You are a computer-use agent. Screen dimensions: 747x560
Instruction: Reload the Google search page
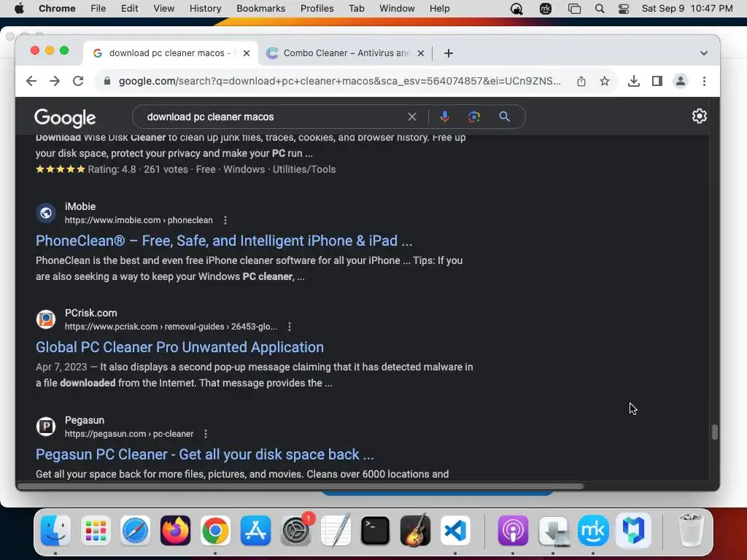(x=78, y=81)
